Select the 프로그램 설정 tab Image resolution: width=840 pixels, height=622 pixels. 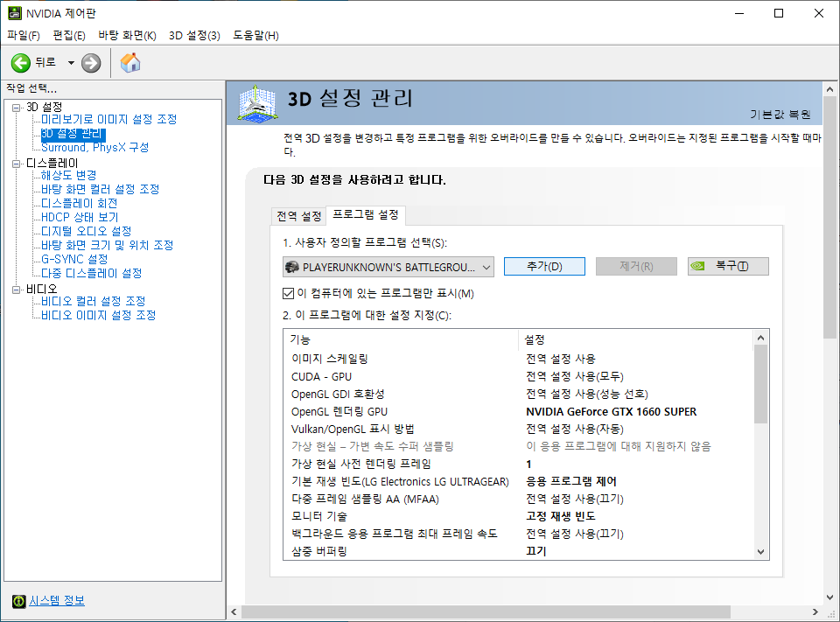pos(366,215)
